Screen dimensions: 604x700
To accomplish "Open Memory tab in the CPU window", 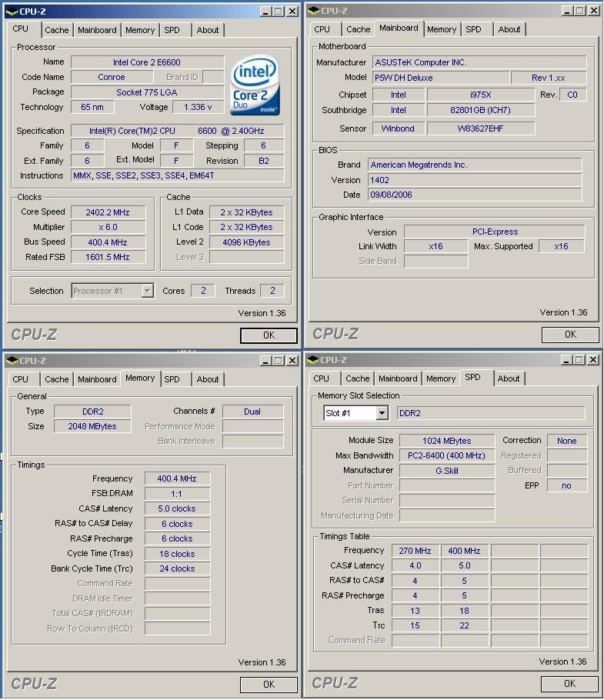I will pyautogui.click(x=140, y=30).
